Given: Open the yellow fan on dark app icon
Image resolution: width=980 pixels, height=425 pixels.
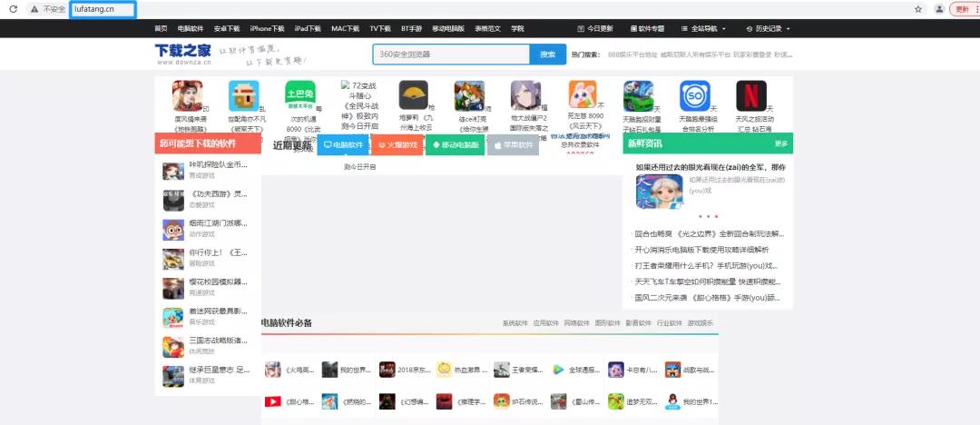Looking at the screenshot, I should (414, 95).
